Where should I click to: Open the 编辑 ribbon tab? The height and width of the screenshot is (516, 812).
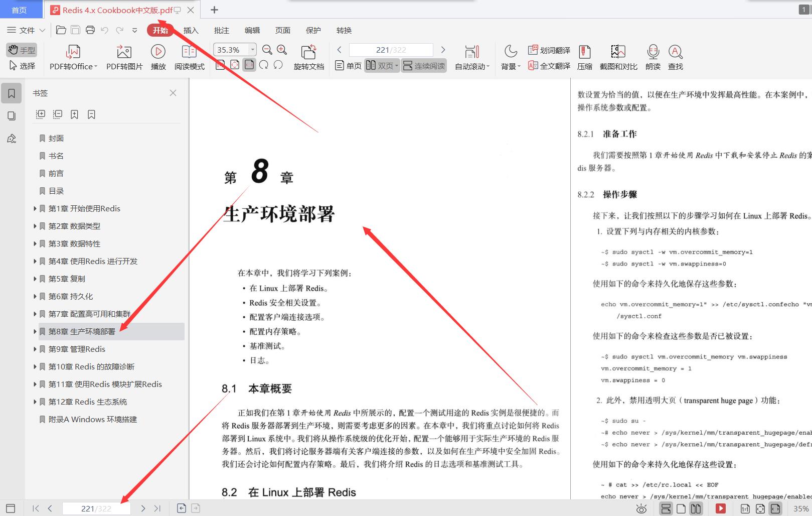tap(252, 30)
